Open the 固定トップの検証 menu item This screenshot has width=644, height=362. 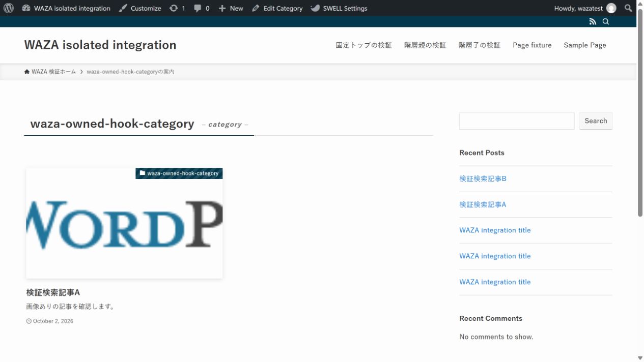(364, 45)
